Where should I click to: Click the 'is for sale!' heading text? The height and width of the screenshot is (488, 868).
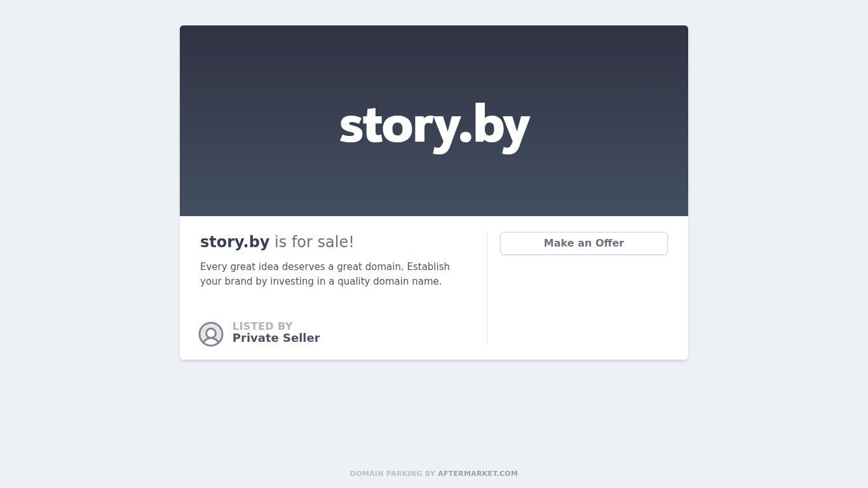click(x=314, y=242)
